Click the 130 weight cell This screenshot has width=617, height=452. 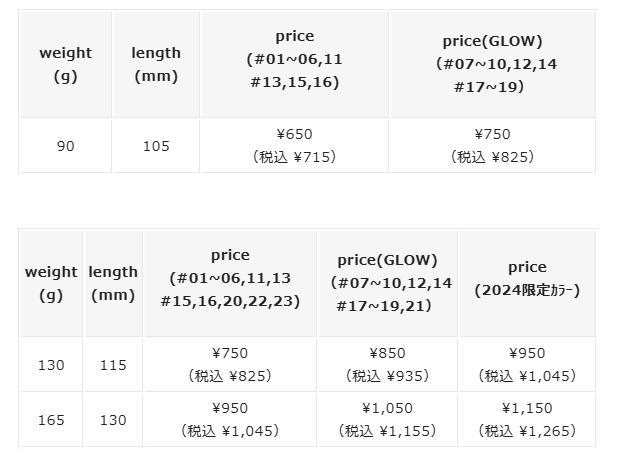(51, 365)
